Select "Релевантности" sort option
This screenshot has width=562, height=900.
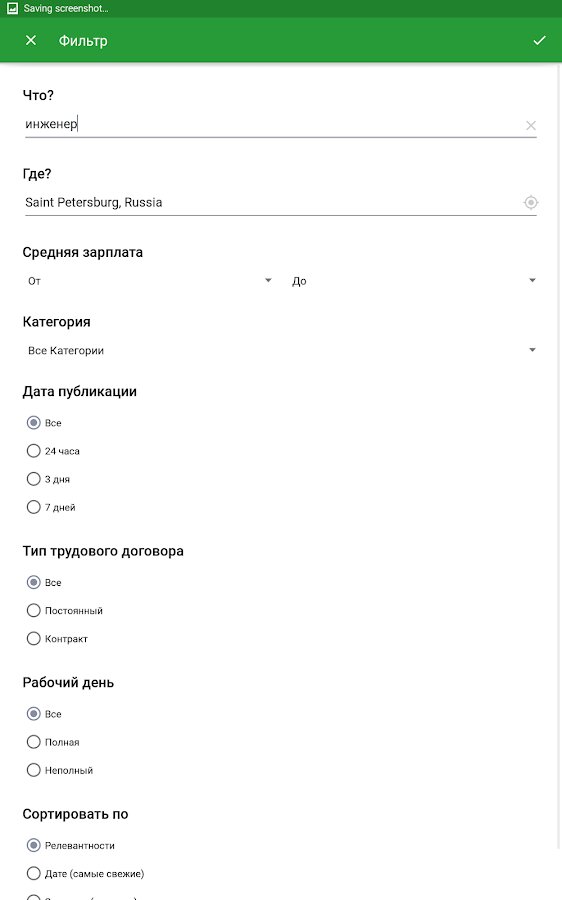click(71, 845)
